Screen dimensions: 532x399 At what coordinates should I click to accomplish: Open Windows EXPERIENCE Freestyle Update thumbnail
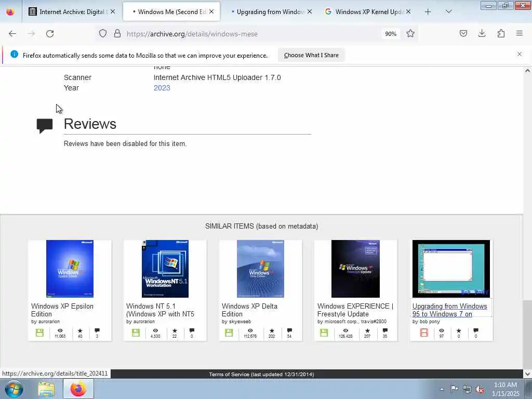[x=355, y=269]
